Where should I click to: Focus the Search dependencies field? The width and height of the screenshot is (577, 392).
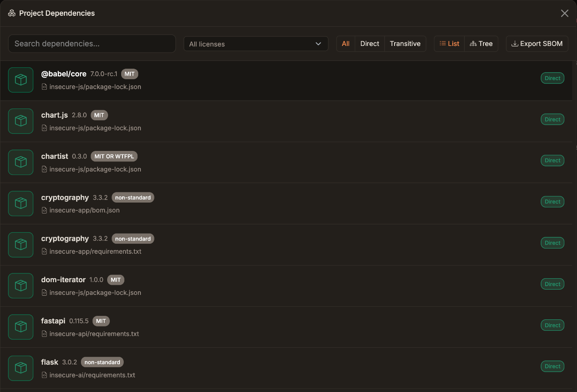click(92, 44)
